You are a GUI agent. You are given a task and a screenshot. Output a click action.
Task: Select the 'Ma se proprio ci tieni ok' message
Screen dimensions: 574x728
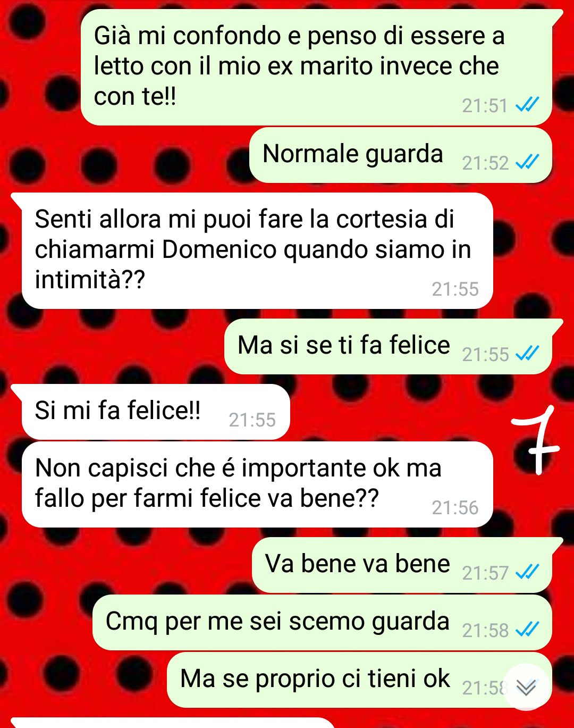coord(359,680)
